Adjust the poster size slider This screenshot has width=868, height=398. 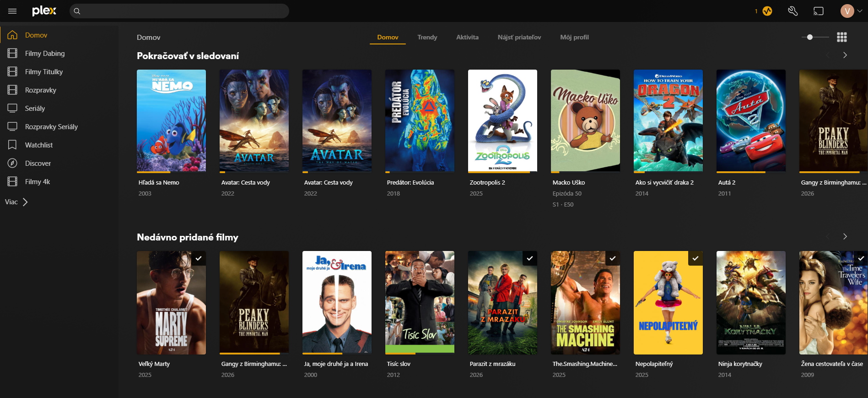[815, 37]
